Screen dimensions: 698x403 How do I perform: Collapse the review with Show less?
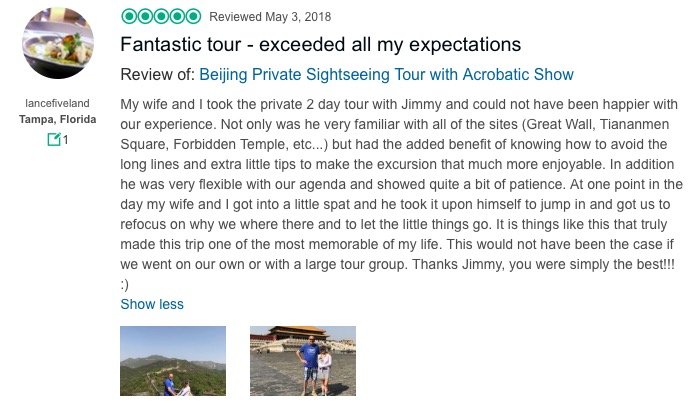152,304
